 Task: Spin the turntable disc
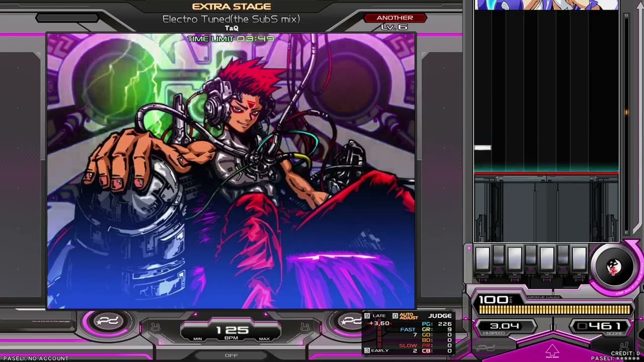tap(613, 266)
